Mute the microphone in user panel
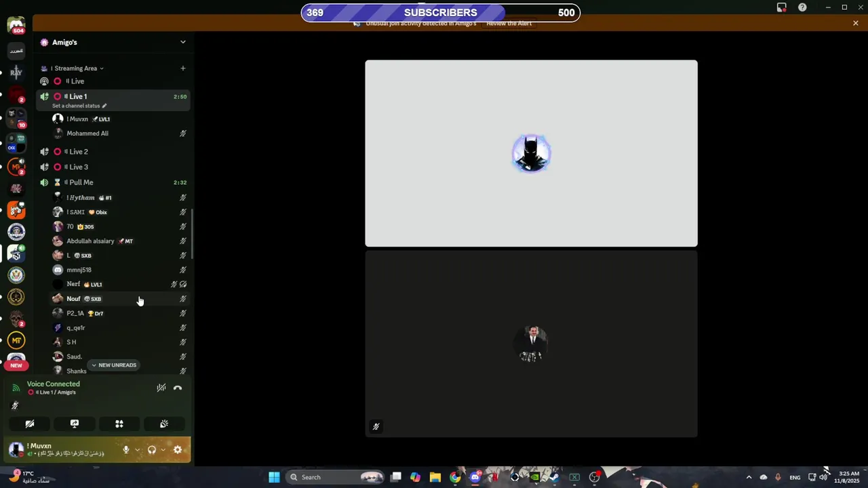 coord(125,450)
